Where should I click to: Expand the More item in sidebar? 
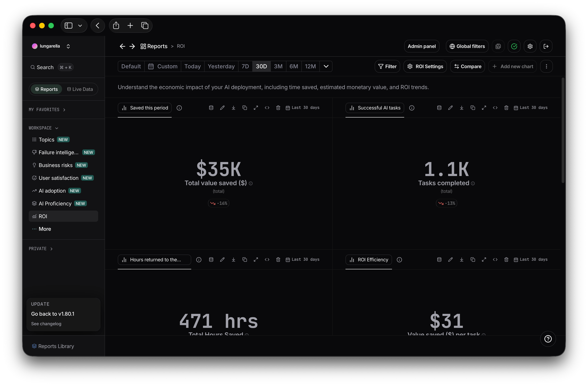pos(63,229)
